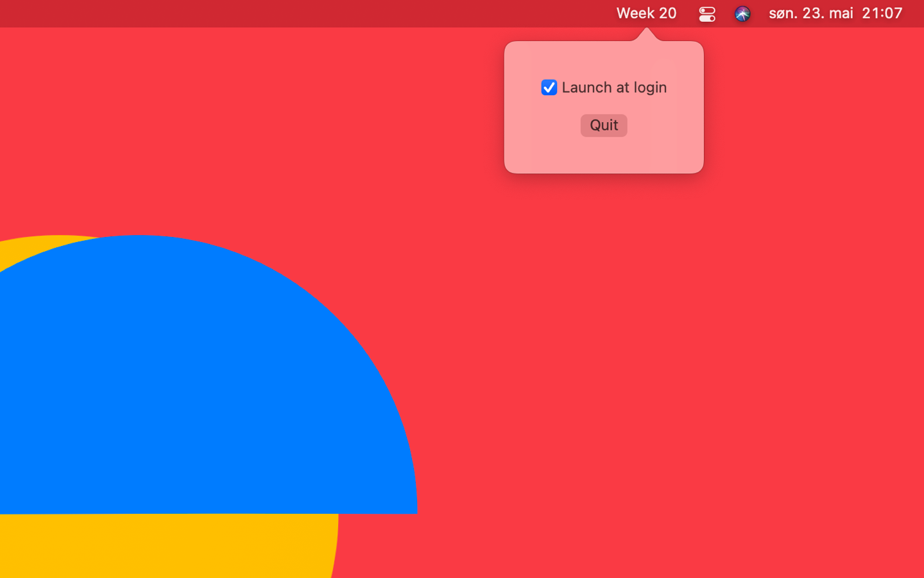
Task: Click the Launch at login text label
Action: pyautogui.click(x=614, y=87)
